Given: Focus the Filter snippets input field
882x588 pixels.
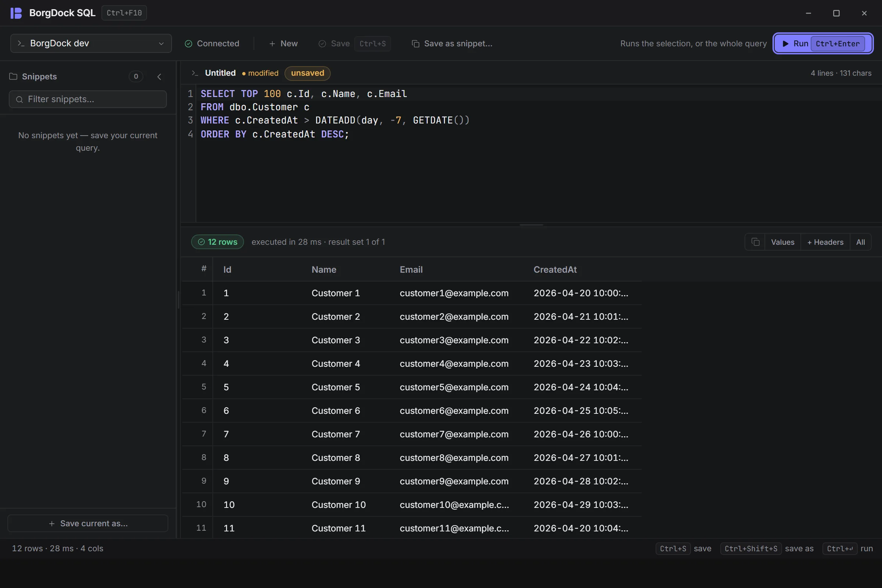Looking at the screenshot, I should (88, 99).
